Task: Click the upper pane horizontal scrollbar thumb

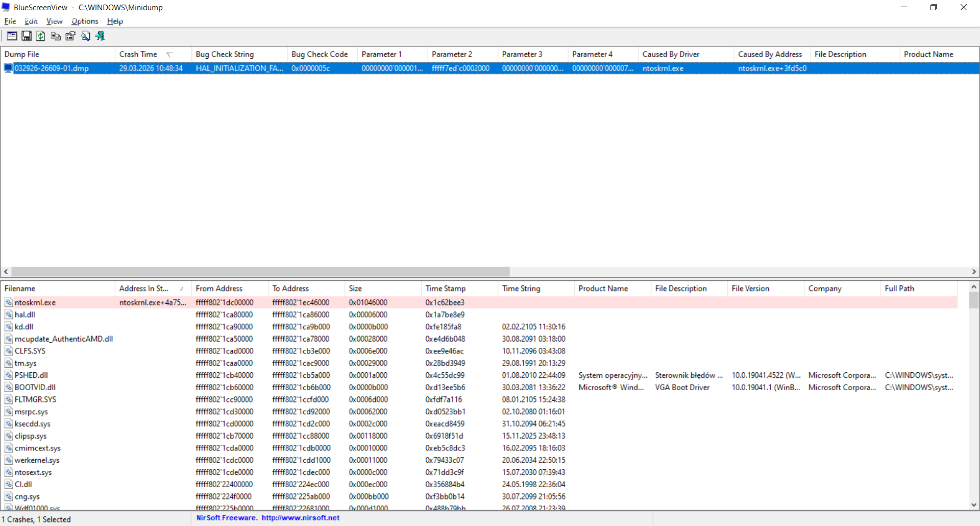Action: click(x=260, y=272)
